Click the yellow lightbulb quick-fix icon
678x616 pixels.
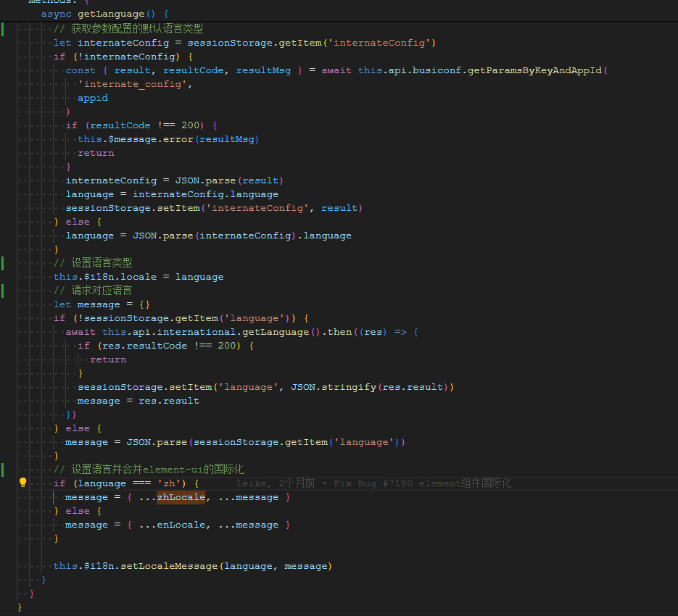point(22,483)
